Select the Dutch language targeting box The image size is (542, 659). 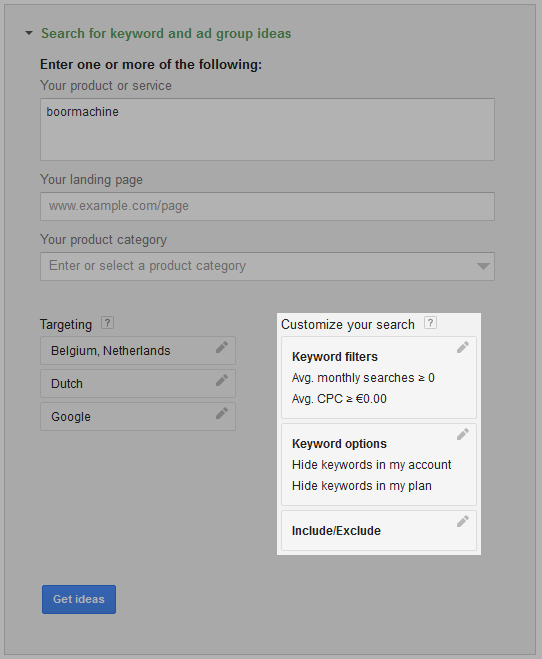[x=138, y=384]
